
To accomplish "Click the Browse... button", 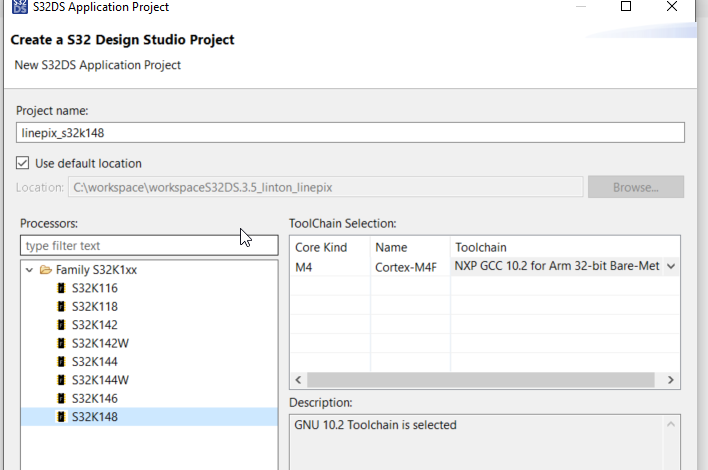I will 635,187.
